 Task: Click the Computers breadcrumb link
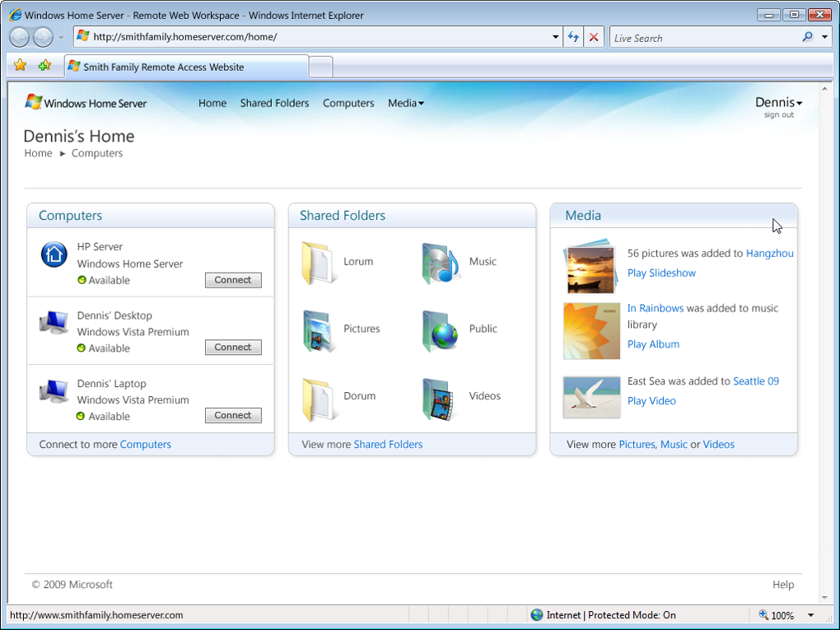tap(97, 153)
